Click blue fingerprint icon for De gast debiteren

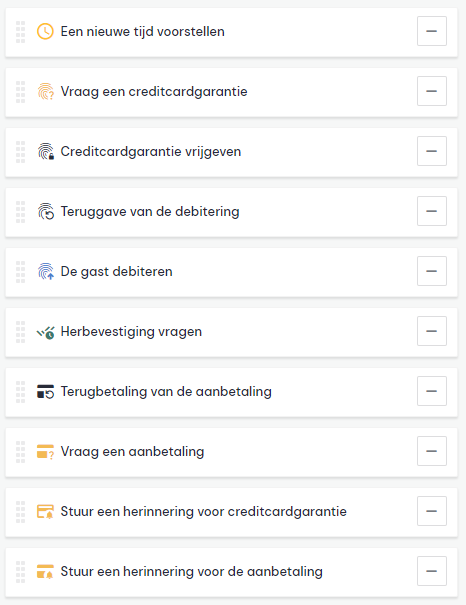45,271
